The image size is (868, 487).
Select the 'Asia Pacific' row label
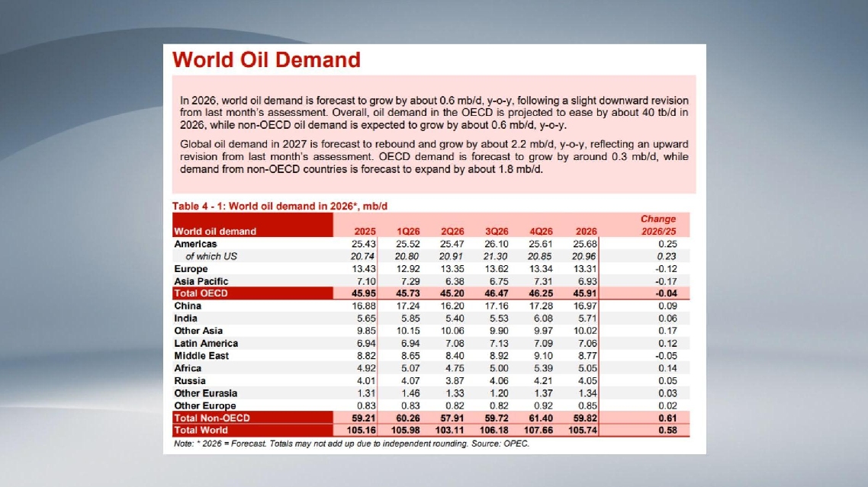[x=201, y=281]
